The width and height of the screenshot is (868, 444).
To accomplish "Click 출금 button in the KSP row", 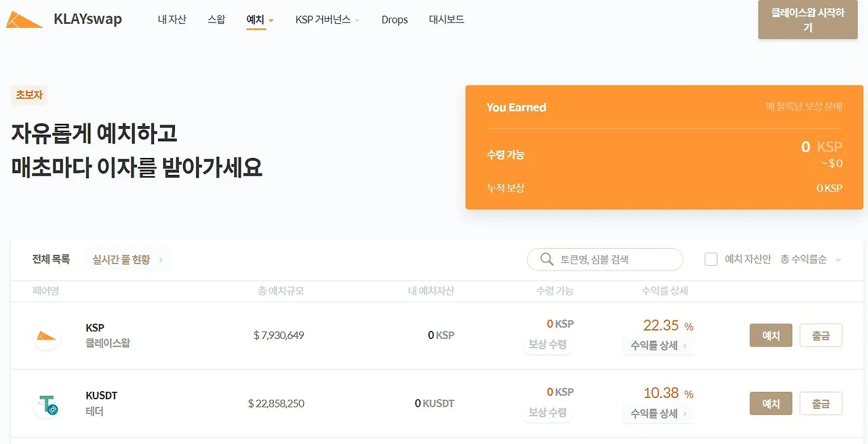I will coord(821,336).
